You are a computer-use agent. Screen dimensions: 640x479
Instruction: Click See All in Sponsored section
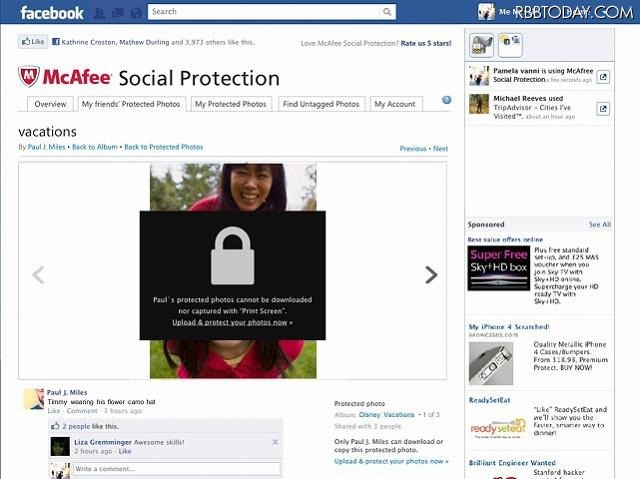[x=600, y=224]
